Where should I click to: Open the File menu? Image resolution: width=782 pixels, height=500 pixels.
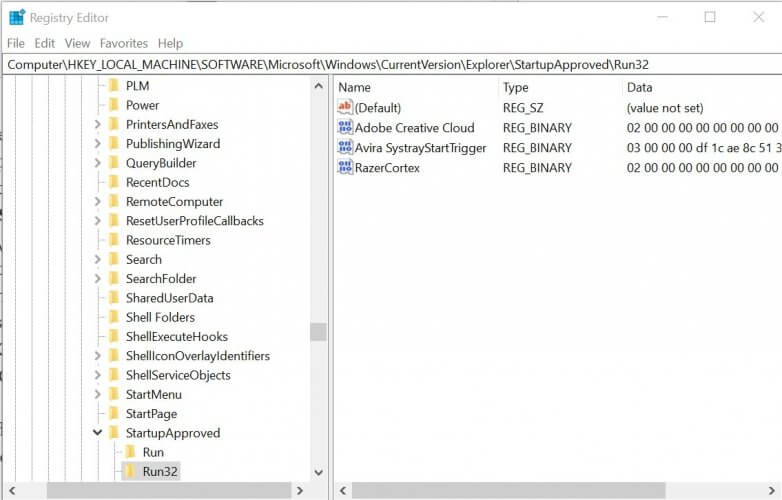[x=15, y=43]
